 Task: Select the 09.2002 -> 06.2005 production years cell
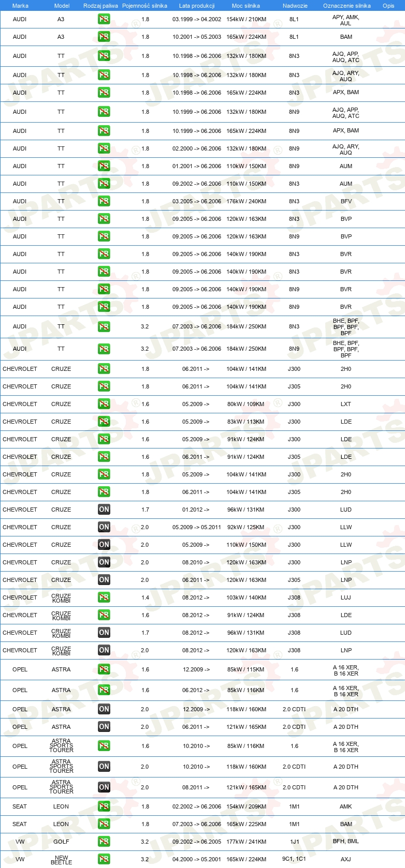197,842
